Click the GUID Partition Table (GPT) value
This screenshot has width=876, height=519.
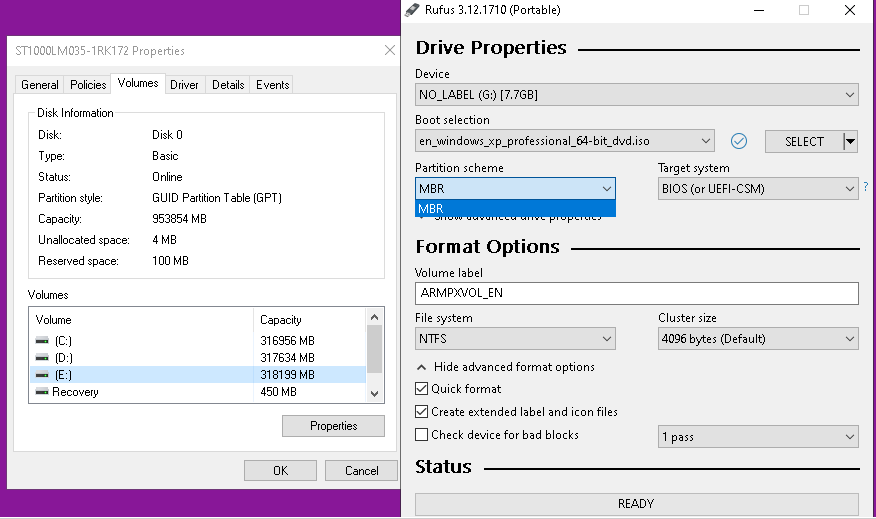pos(217,198)
